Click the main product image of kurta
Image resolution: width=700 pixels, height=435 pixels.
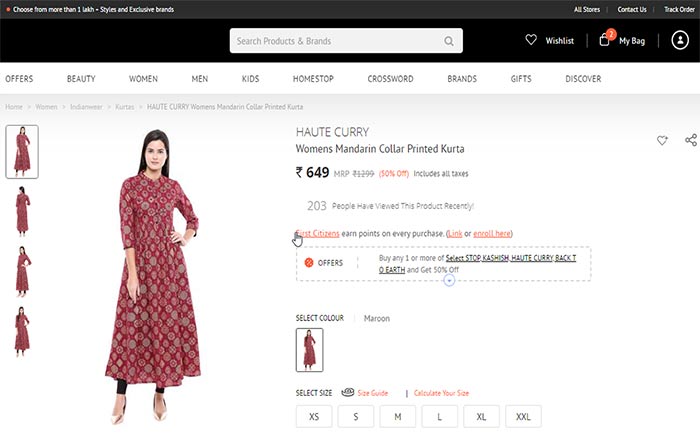click(152, 277)
